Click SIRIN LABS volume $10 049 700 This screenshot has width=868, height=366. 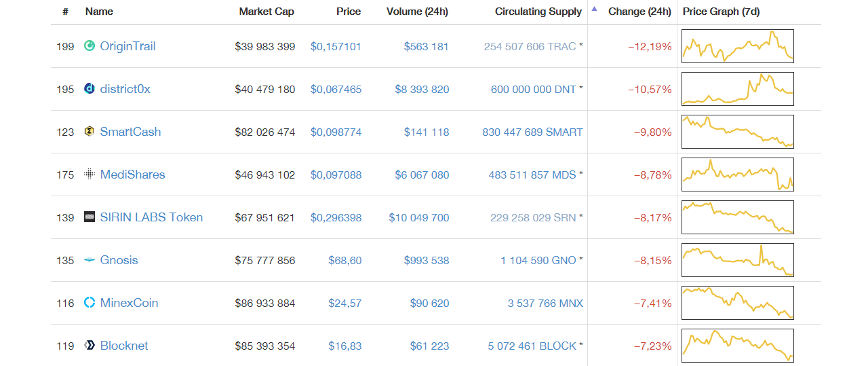[419, 217]
